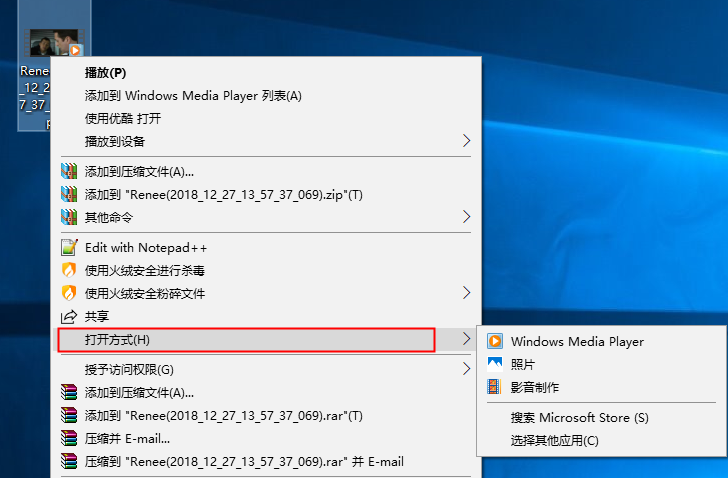
Task: Click the Huorong shield icon for virus scan
Action: point(69,270)
